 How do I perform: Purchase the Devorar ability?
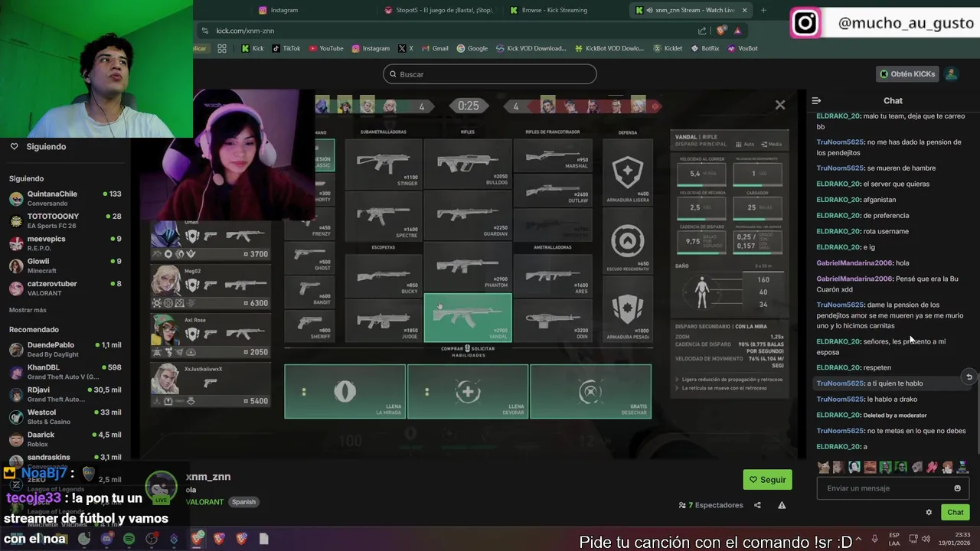click(468, 391)
